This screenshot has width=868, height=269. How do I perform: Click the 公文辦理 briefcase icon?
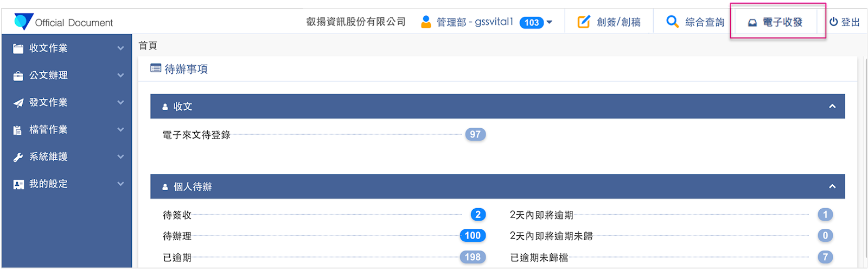(x=18, y=76)
